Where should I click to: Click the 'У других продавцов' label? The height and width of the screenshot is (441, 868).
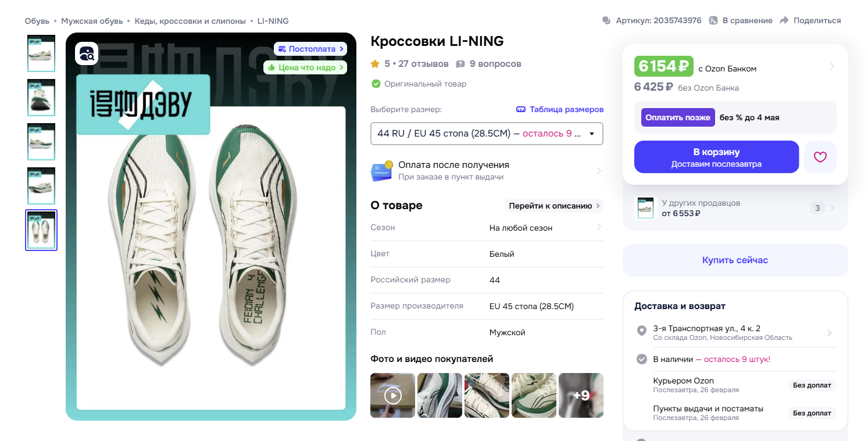(701, 203)
